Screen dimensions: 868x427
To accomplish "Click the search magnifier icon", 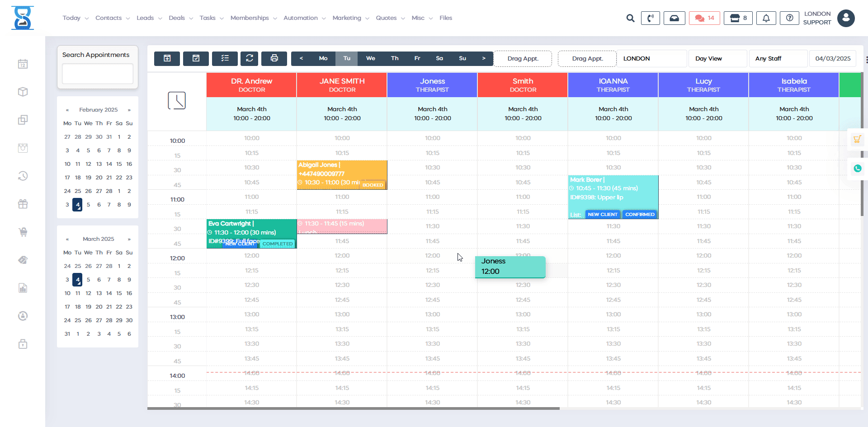I will (630, 18).
